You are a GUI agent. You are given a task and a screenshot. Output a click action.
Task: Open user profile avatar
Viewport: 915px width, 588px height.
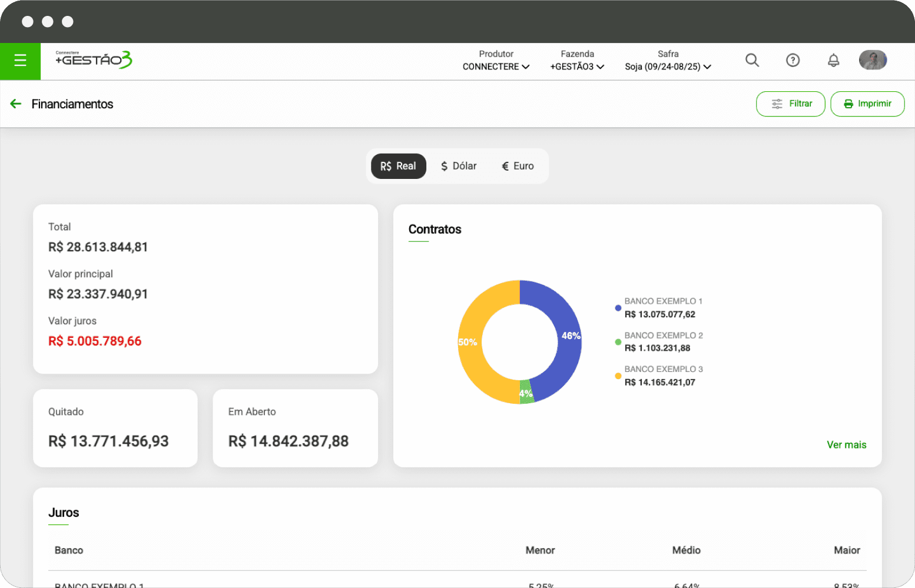(873, 60)
